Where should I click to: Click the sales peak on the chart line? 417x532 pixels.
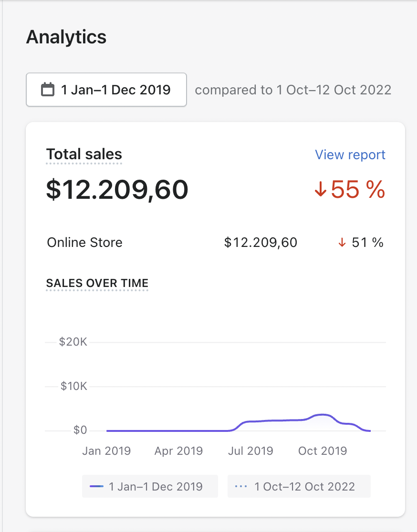(x=323, y=415)
